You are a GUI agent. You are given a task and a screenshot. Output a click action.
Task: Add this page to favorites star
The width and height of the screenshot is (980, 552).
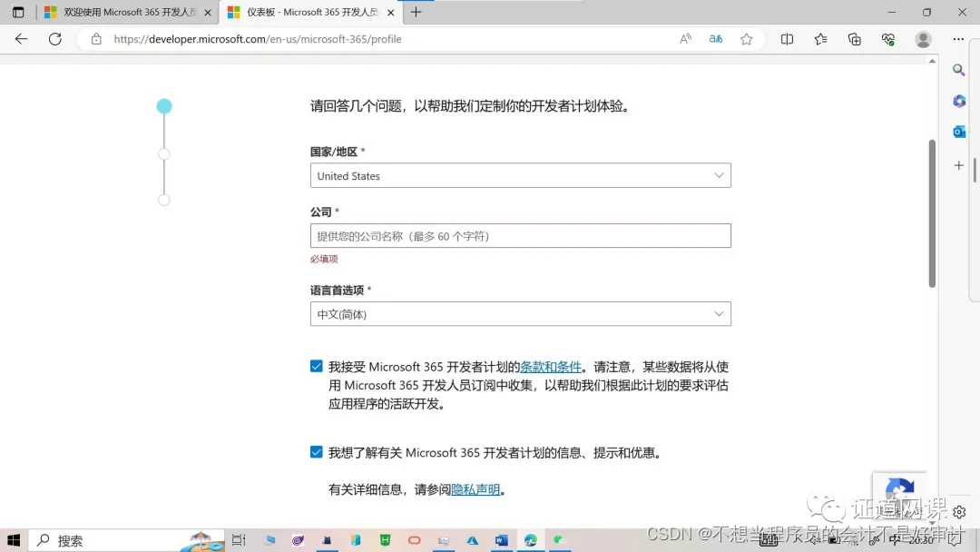point(746,39)
